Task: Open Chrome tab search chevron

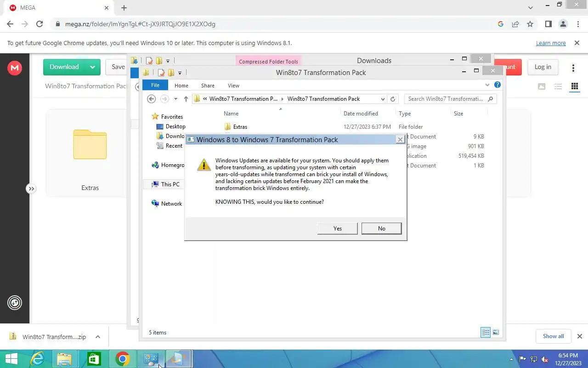Action: pos(531,8)
